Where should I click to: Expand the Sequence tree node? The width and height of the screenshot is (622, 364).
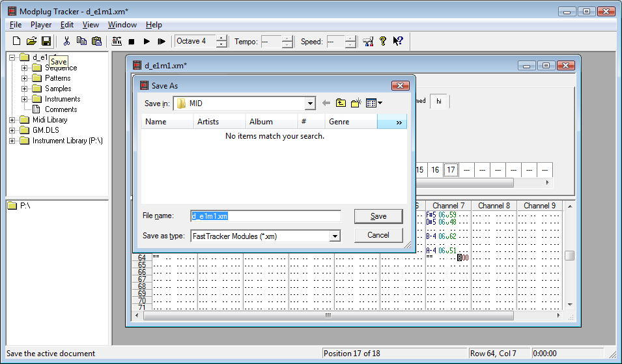25,68
